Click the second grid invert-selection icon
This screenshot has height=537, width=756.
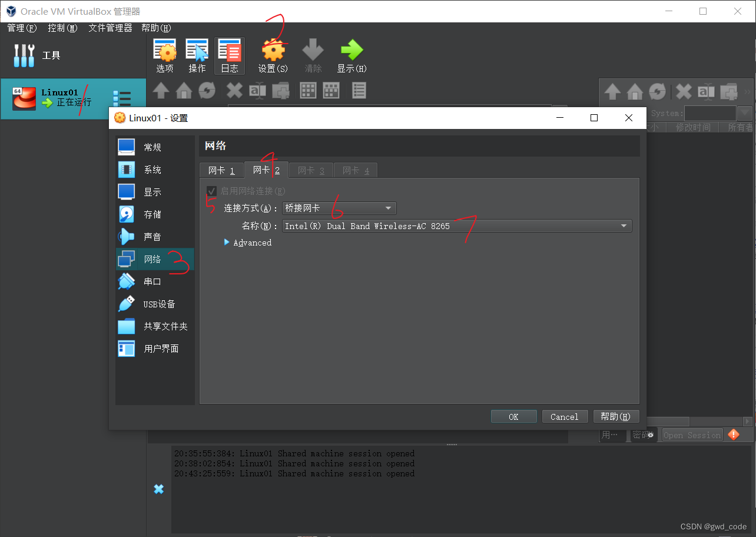coord(331,90)
